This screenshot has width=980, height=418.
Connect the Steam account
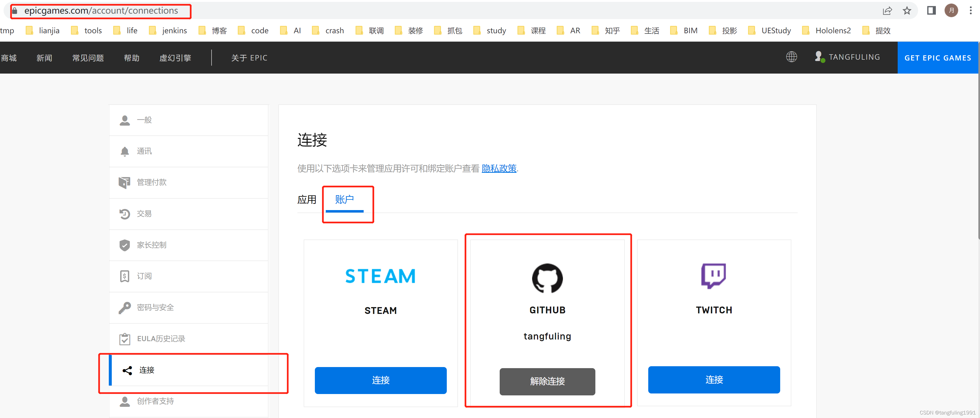(x=381, y=380)
